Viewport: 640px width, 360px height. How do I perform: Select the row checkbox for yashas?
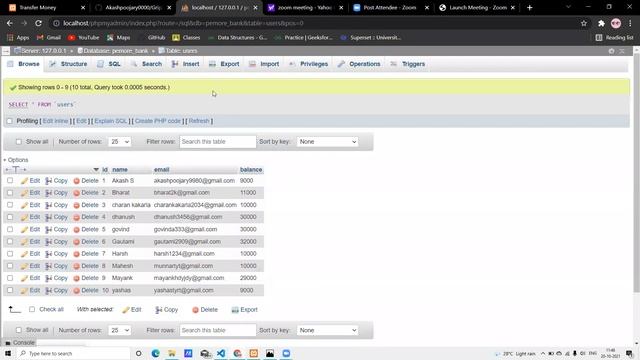click(10, 290)
